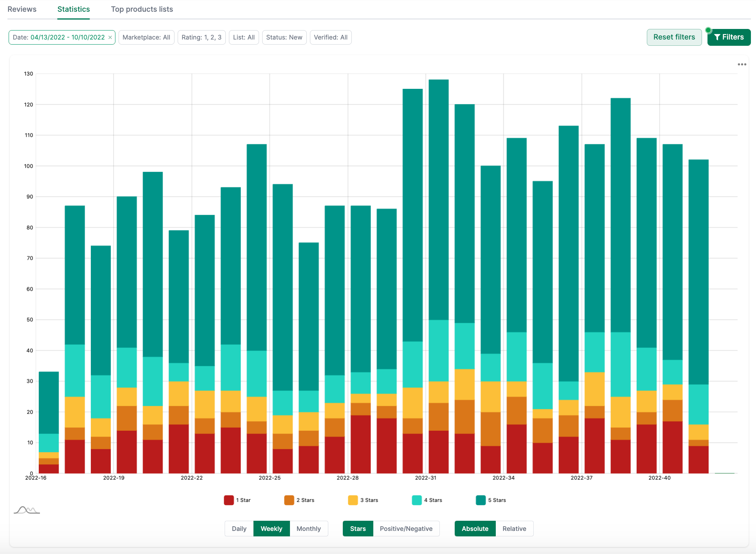Click the 2022-19 x-axis label

114,478
